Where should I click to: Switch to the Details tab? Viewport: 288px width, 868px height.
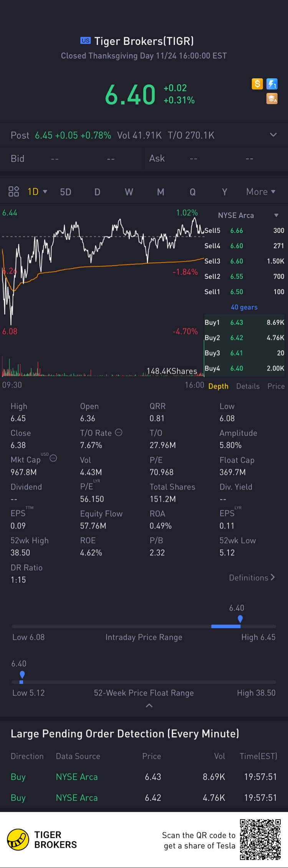(x=248, y=386)
